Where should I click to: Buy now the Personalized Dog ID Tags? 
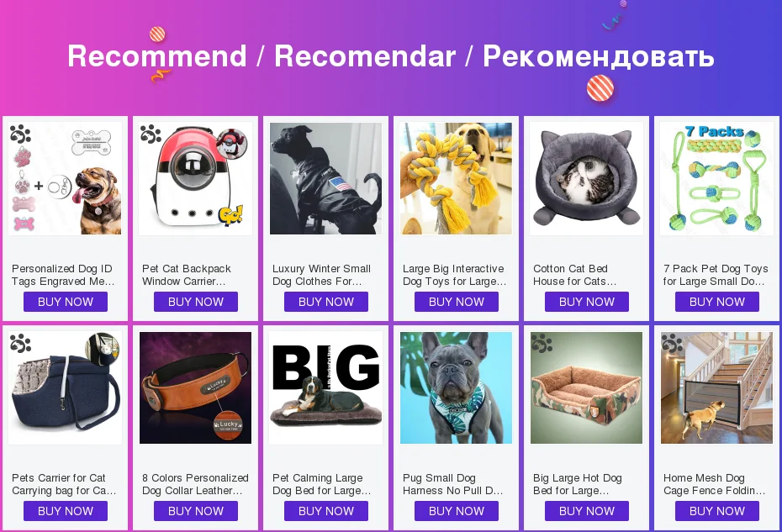point(66,302)
